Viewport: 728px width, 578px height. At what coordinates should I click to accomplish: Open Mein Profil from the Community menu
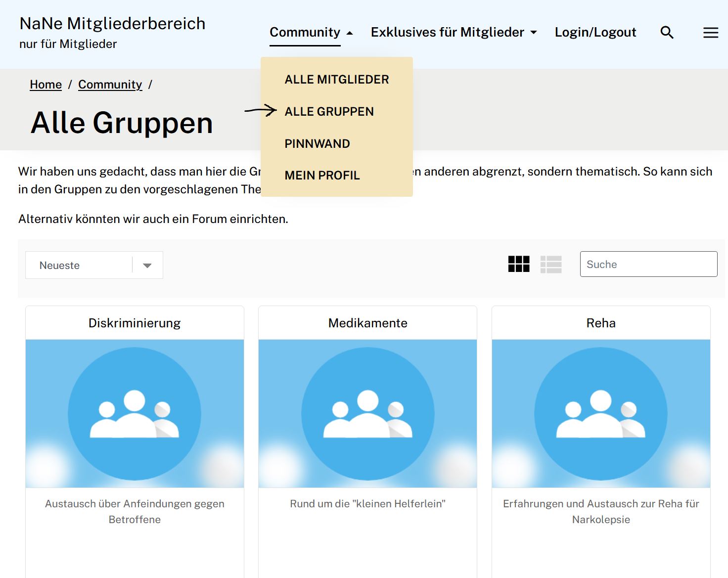pos(322,175)
